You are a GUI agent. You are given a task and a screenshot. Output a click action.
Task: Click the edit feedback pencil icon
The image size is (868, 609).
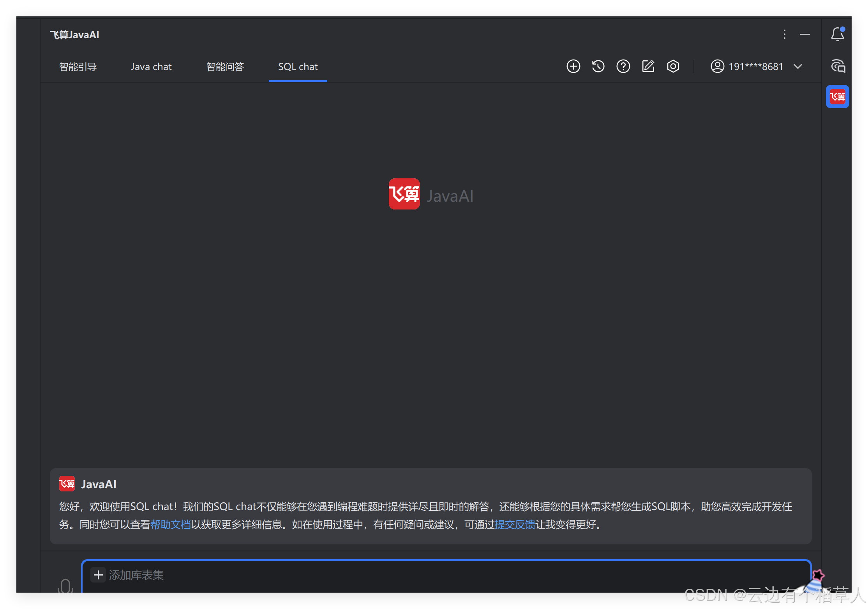point(648,66)
